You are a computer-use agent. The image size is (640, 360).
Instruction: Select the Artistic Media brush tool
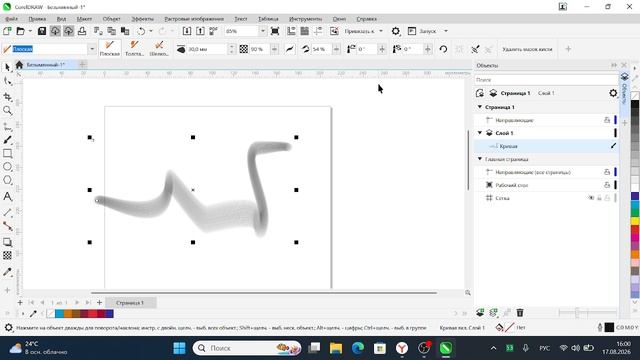tap(7, 140)
